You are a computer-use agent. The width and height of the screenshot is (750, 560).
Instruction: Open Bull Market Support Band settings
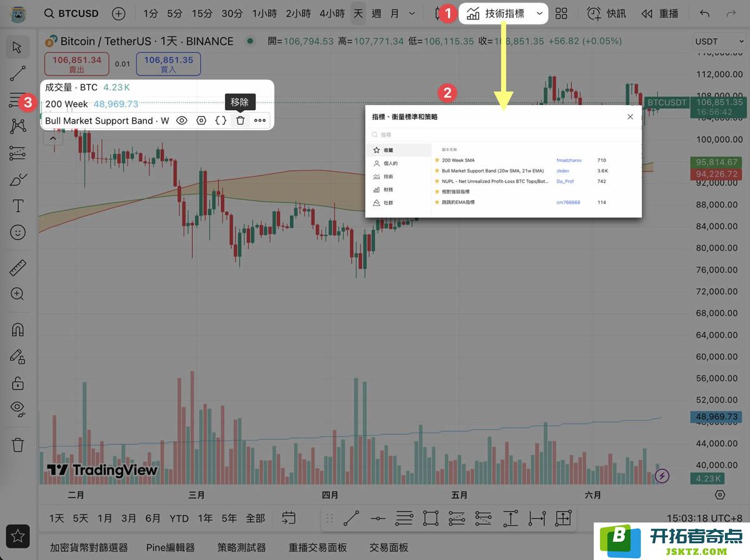[201, 121]
